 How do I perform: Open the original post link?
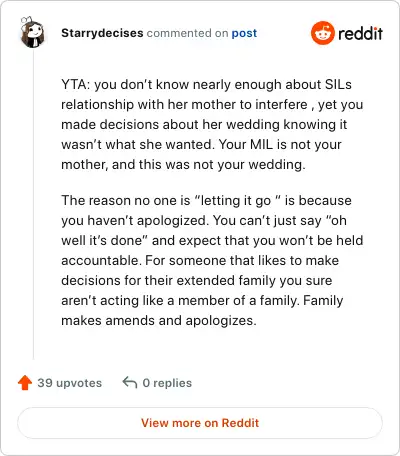click(x=244, y=33)
